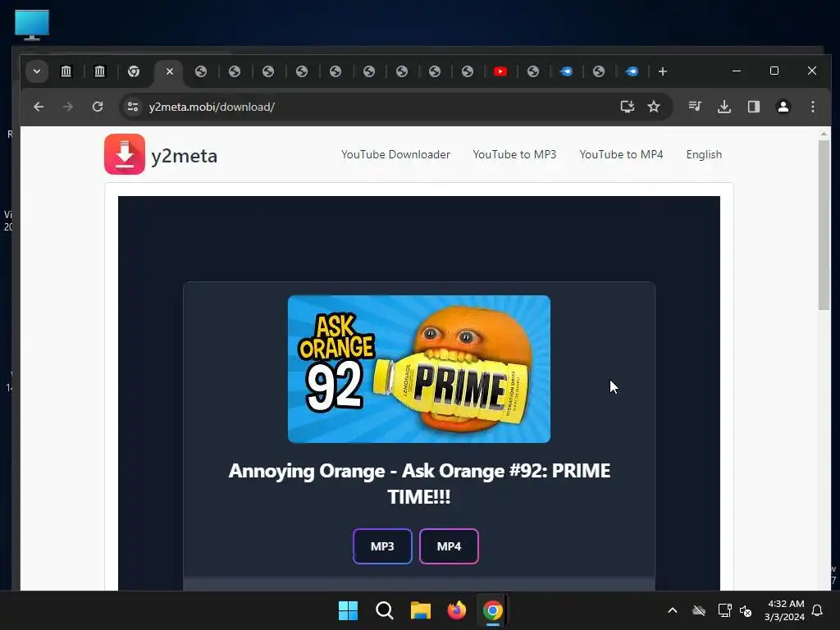Click the Ask Orange 92 video thumbnail
The image size is (840, 630).
419,369
